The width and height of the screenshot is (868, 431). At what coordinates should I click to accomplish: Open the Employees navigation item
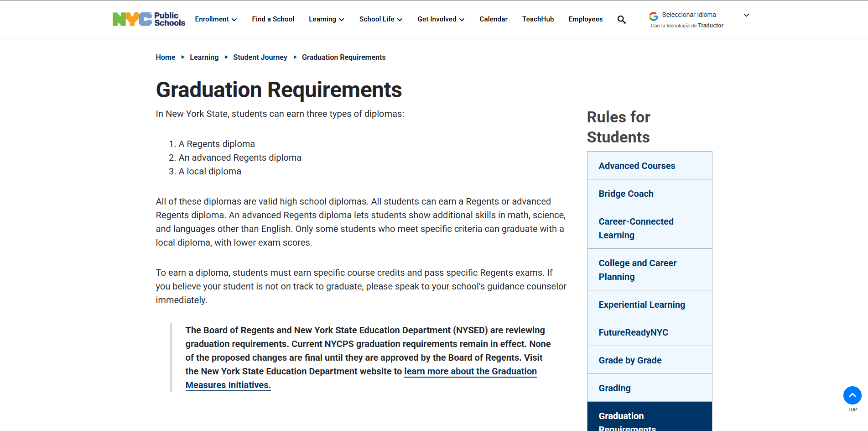click(x=585, y=19)
